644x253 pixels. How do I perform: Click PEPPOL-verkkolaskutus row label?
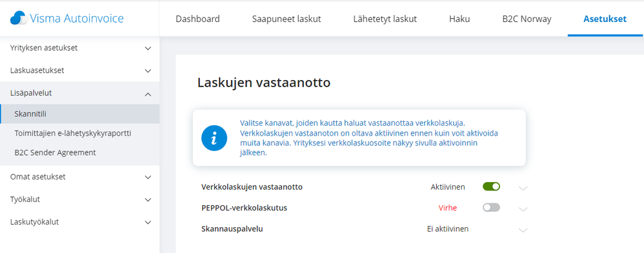244,208
